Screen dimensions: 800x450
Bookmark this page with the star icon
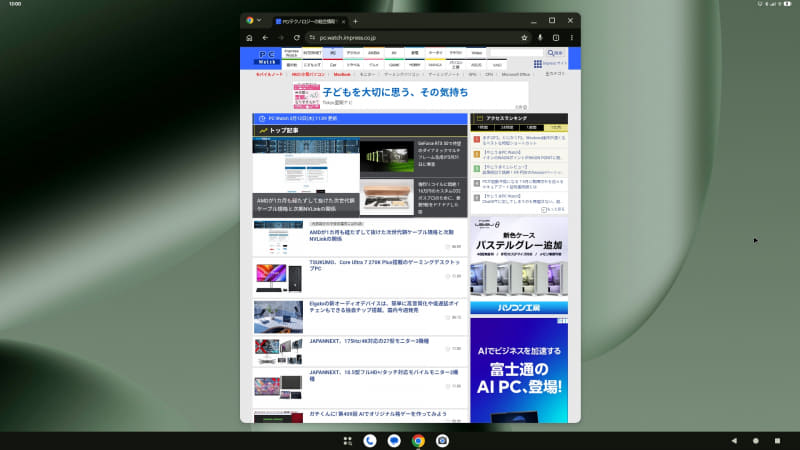(524, 38)
